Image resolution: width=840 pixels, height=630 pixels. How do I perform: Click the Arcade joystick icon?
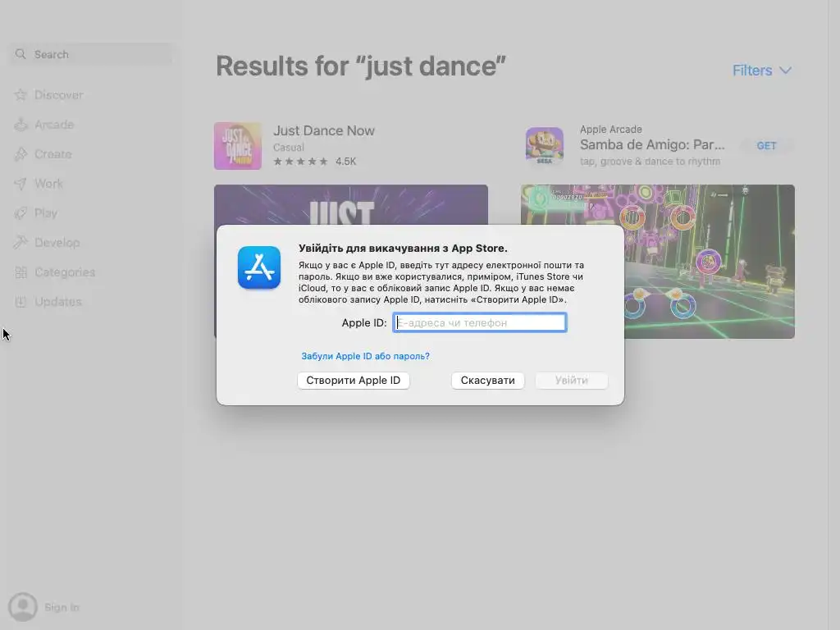21,125
